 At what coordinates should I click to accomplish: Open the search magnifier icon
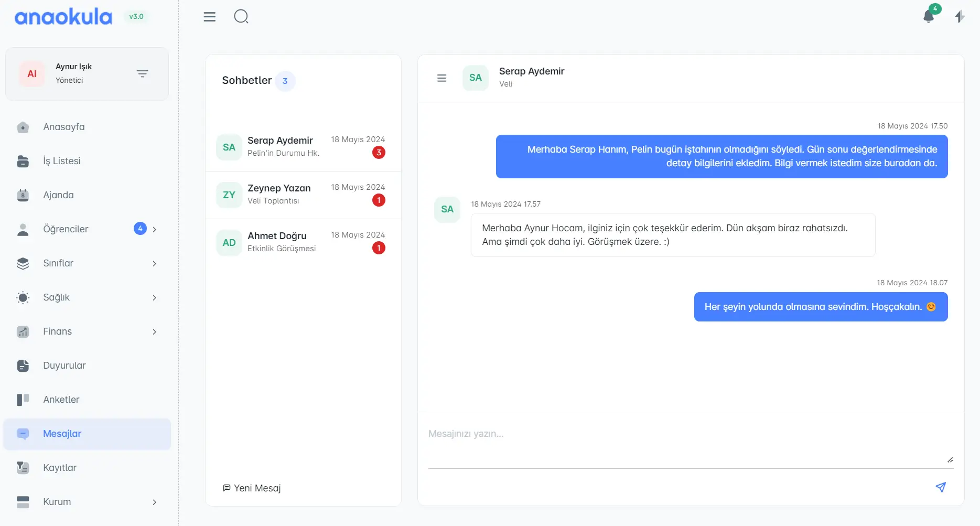pos(241,17)
